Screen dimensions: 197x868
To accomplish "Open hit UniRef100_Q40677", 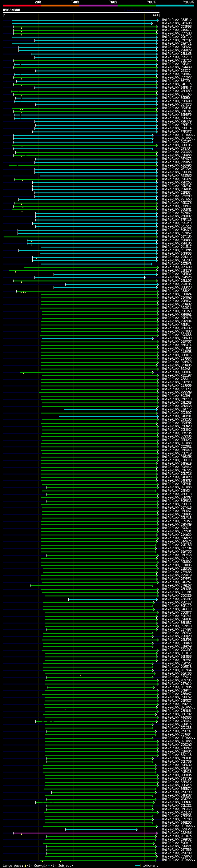I will 177,30.
